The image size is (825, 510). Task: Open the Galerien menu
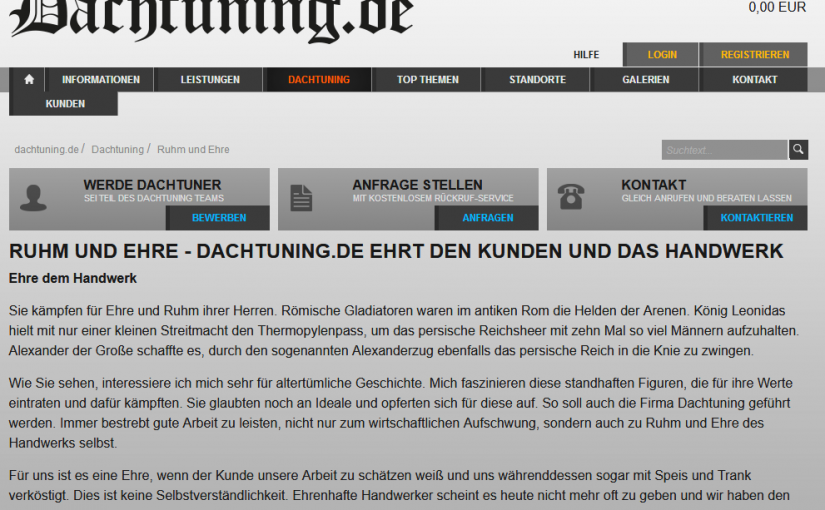646,79
